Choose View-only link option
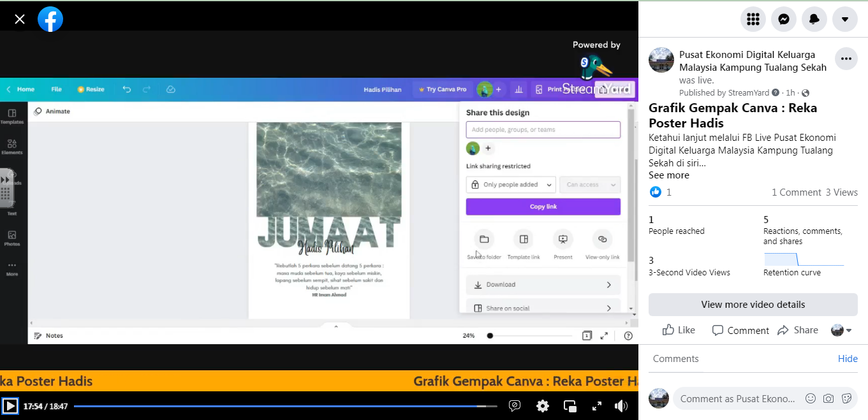 (x=602, y=245)
